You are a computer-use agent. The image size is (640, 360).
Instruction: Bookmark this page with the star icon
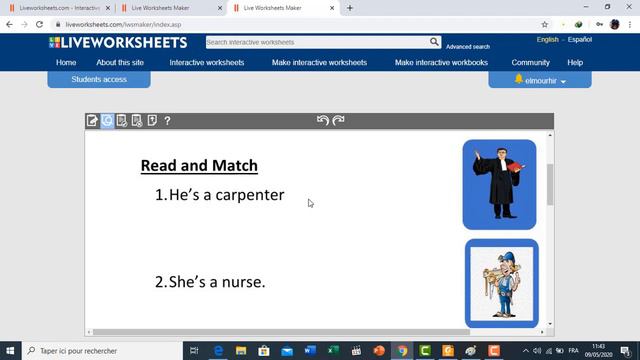544,24
